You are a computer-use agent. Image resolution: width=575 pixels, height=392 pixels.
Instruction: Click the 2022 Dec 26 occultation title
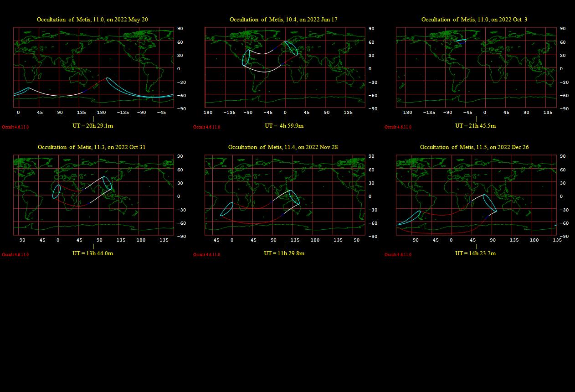(474, 147)
